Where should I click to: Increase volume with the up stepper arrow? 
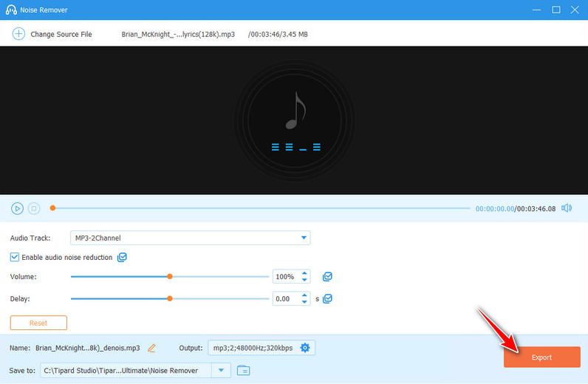(304, 273)
